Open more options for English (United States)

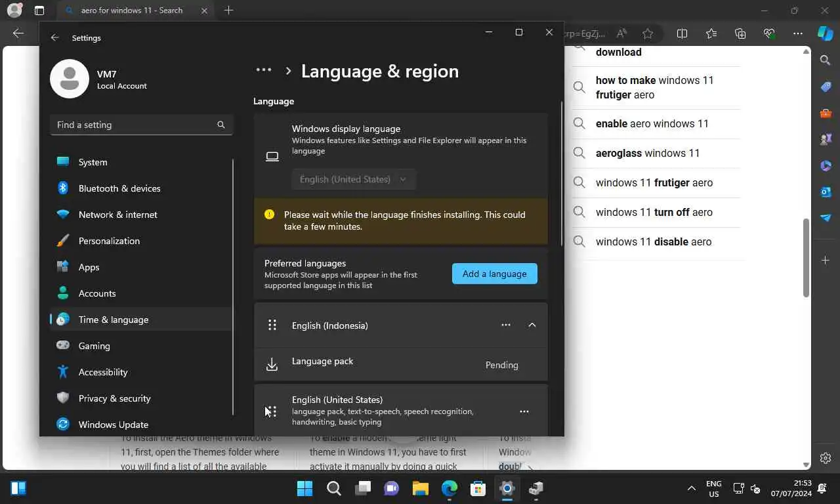[524, 411]
